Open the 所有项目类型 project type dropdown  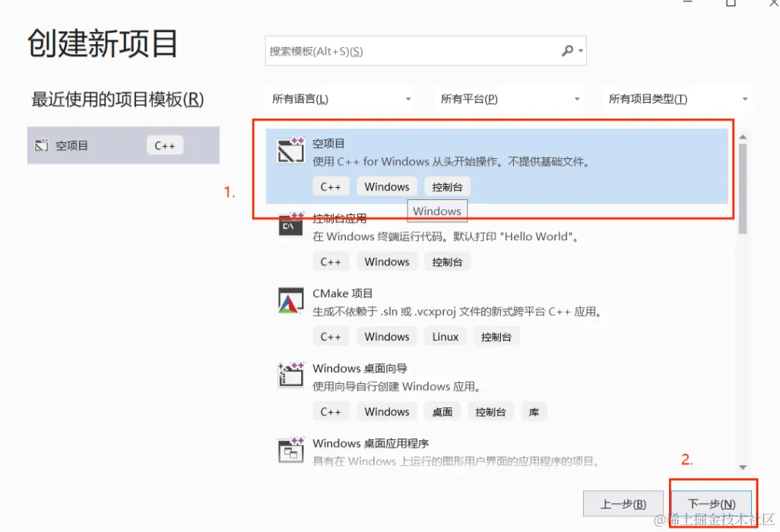point(677,99)
